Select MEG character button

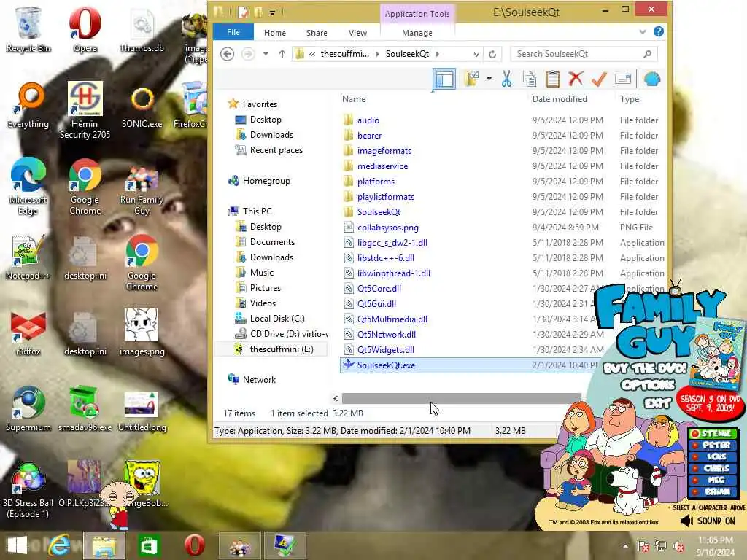[x=713, y=480]
